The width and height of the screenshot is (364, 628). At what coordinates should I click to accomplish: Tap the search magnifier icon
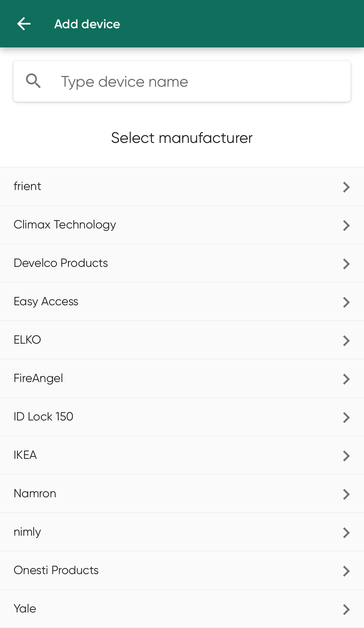pyautogui.click(x=33, y=81)
